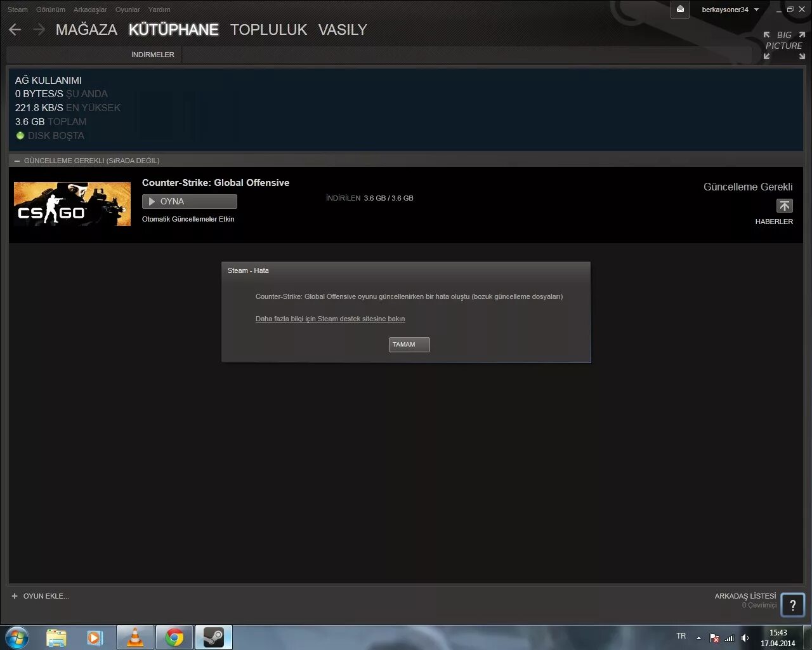Open the Windows Start button
This screenshot has width=812, height=650.
[x=17, y=637]
